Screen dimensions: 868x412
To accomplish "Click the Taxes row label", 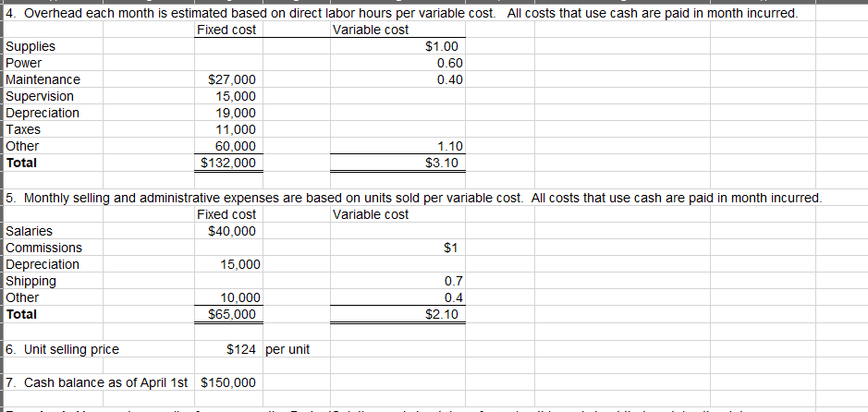I will (x=23, y=129).
